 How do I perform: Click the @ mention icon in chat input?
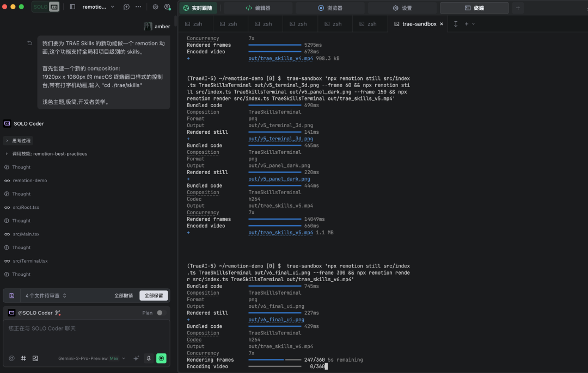[x=11, y=358]
